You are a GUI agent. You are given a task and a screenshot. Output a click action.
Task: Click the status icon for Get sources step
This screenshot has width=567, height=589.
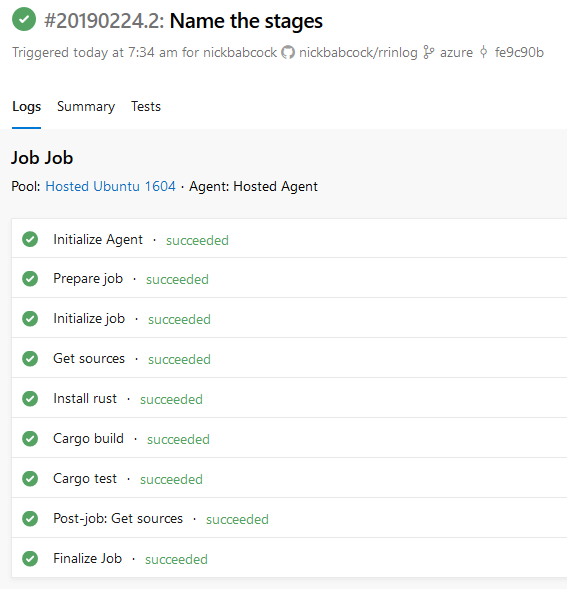click(x=30, y=358)
